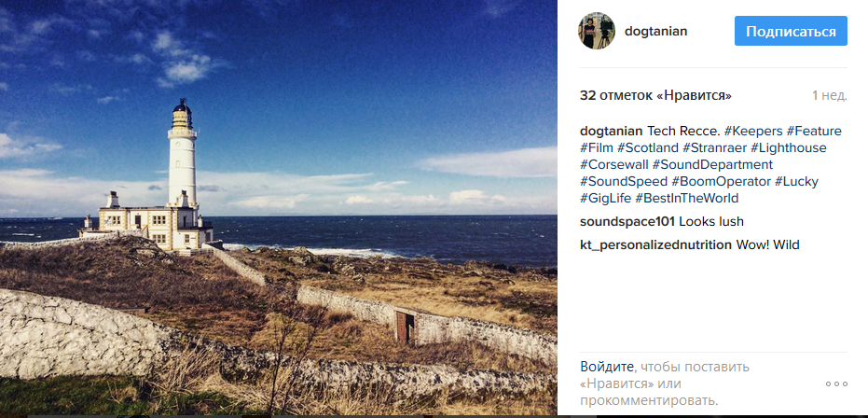The image size is (868, 418).
Task: Open the #Corsewall hashtag
Action: coord(614,164)
